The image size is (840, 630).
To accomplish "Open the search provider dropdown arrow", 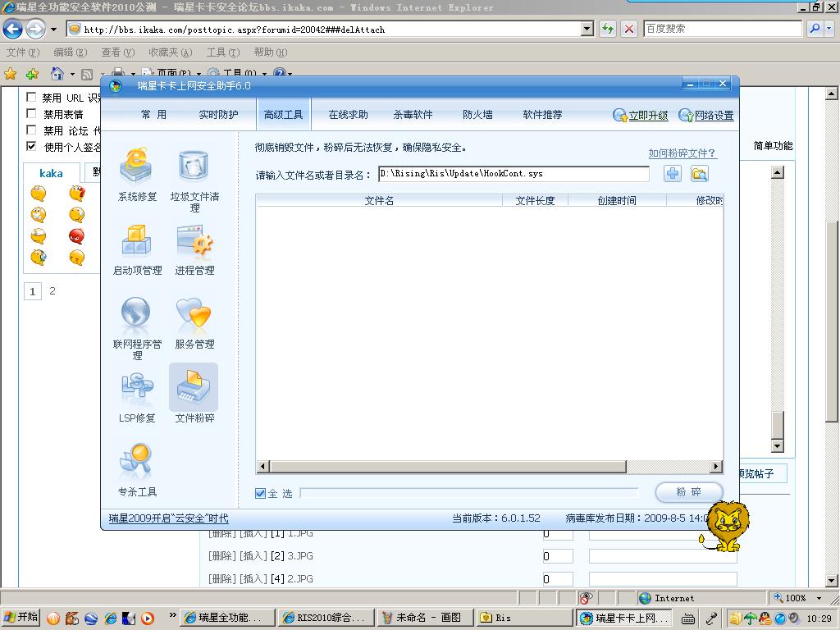I will (x=829, y=29).
